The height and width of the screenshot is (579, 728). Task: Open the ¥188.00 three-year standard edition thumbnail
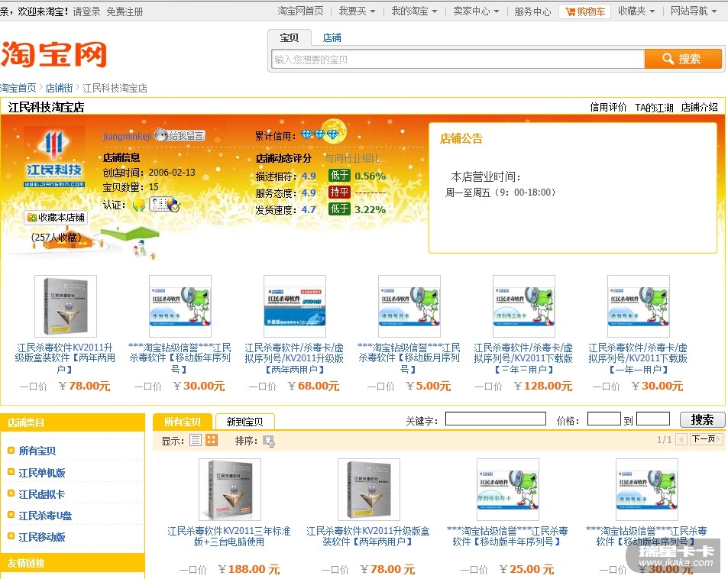coord(230,490)
